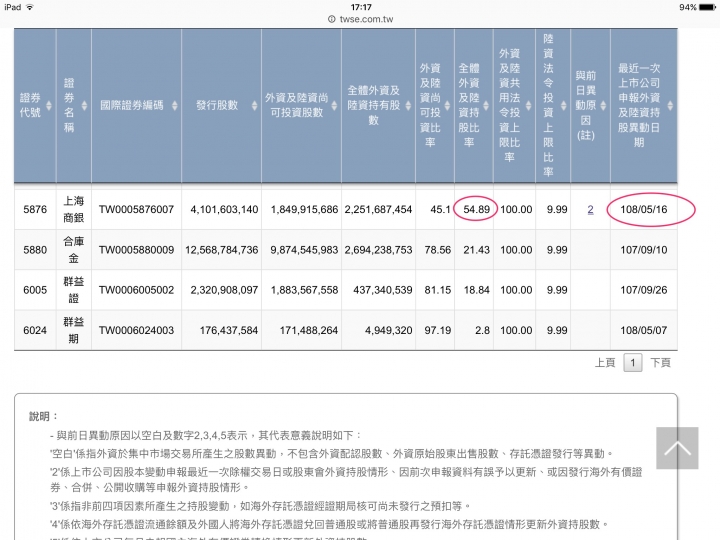Image resolution: width=720 pixels, height=540 pixels.
Task: Select held shares 4,949,320
Action: click(x=388, y=330)
